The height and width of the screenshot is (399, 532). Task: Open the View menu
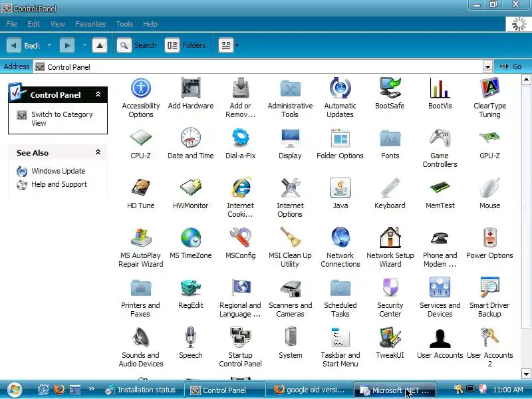click(58, 24)
